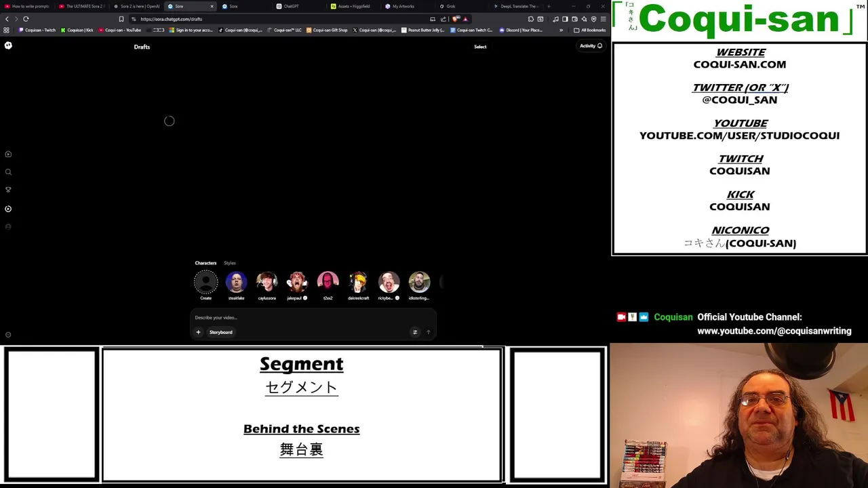The height and width of the screenshot is (488, 868).
Task: Toggle the browser sidebar panel icon
Action: (565, 19)
